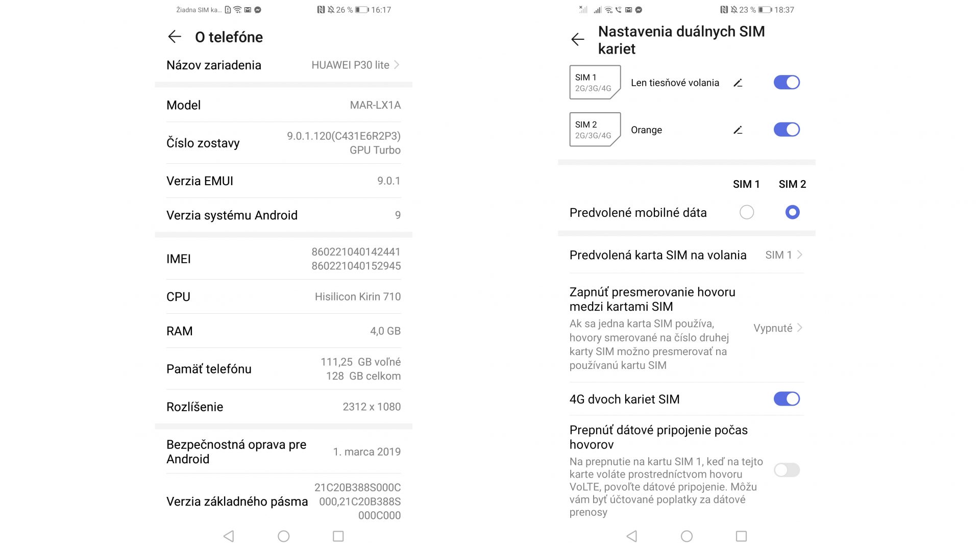The width and height of the screenshot is (980, 551).
Task: Edit SIM 1 name pencil icon
Action: coord(738,83)
